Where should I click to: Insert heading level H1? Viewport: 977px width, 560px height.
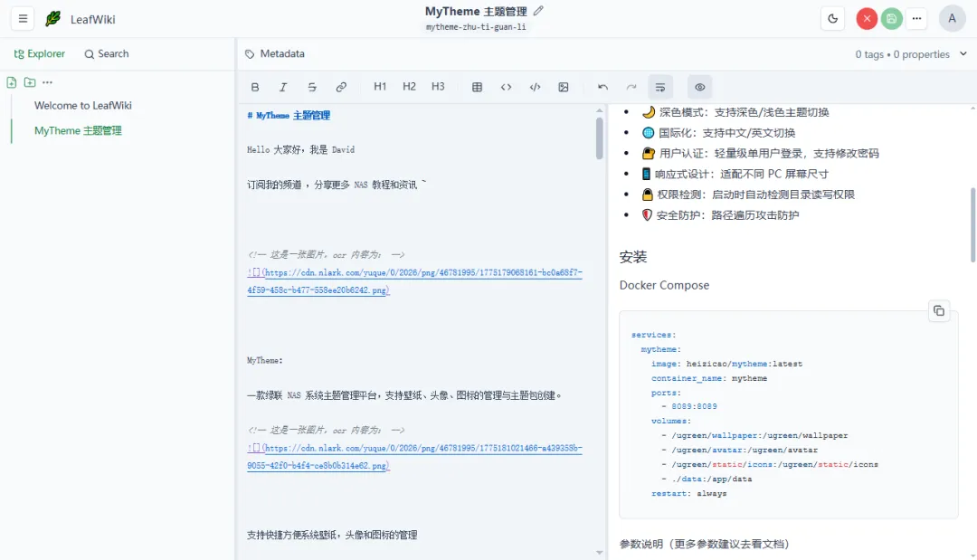coord(380,87)
